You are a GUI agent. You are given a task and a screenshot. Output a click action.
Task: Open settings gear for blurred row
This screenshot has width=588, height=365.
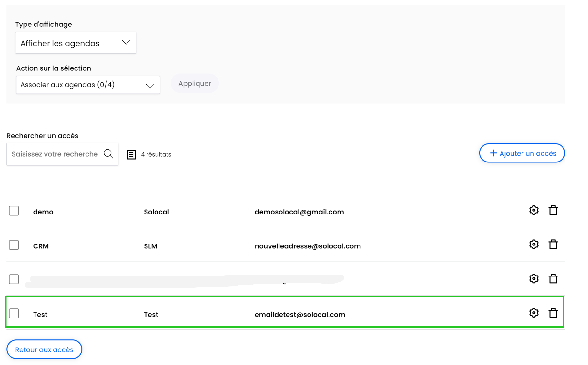coord(534,279)
